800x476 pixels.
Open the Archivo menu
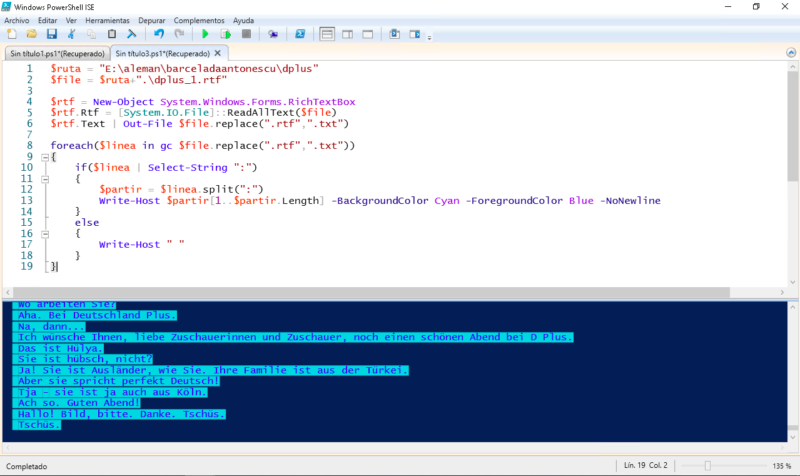click(x=16, y=20)
